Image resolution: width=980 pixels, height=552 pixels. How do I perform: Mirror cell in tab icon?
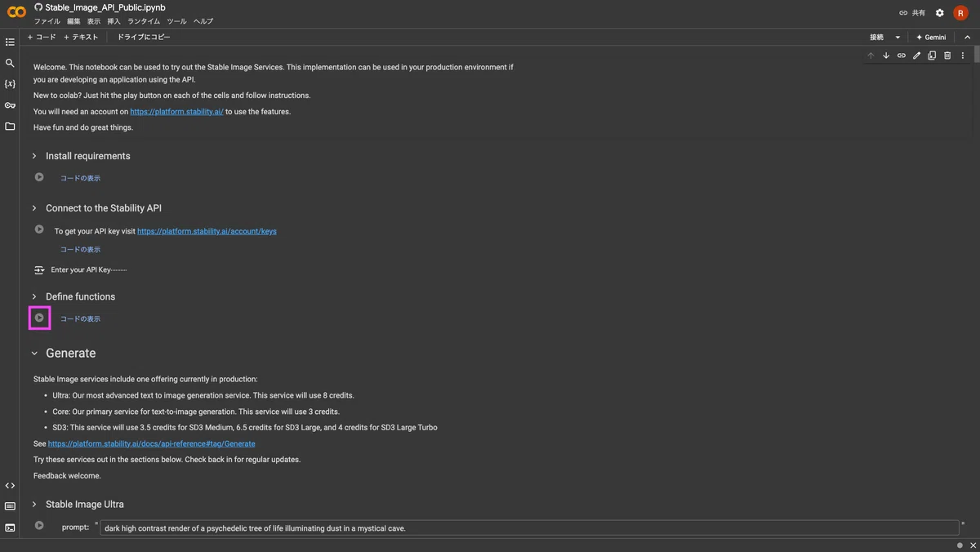tap(932, 56)
